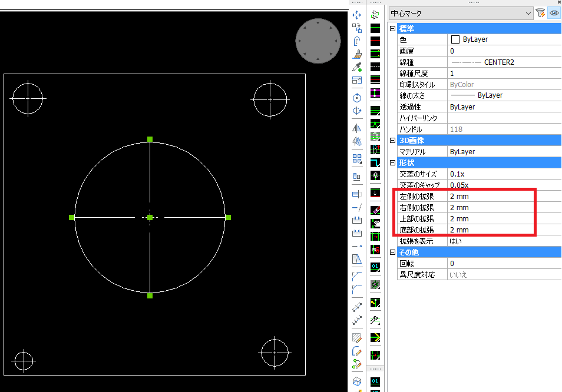Toggle the 拡張を表示 はい value
This screenshot has width=562, height=392.
pyautogui.click(x=504, y=241)
